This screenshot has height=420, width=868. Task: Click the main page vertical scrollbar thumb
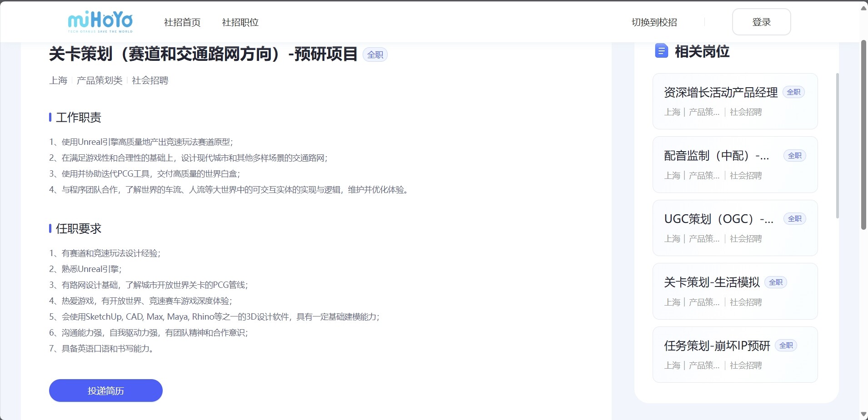click(863, 134)
